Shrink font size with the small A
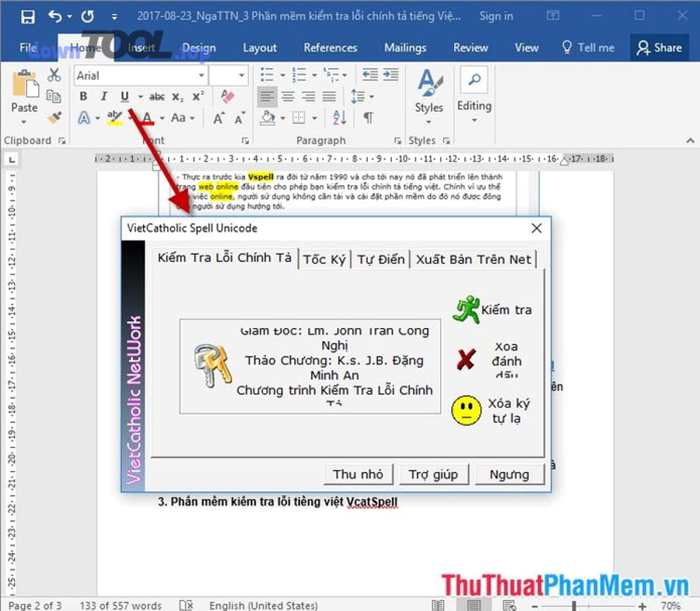The image size is (700, 611). 240,118
